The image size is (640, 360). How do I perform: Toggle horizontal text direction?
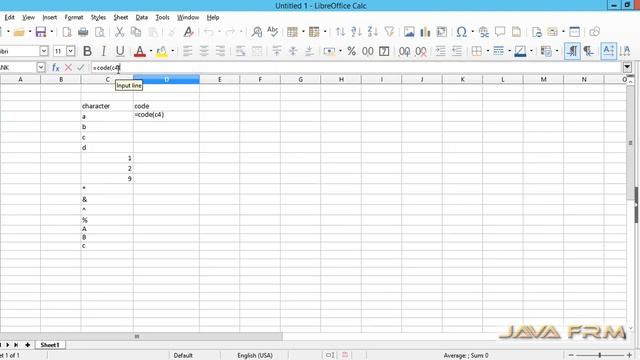coord(608,51)
